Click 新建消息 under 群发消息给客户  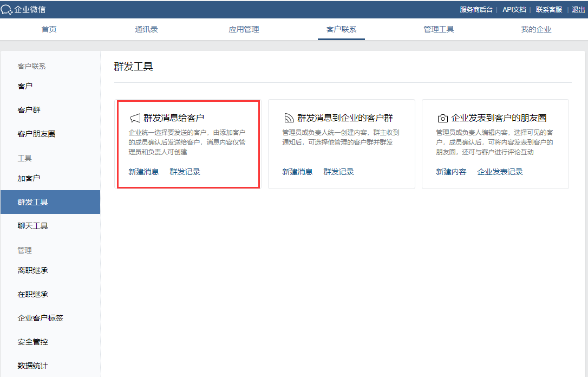(x=143, y=172)
